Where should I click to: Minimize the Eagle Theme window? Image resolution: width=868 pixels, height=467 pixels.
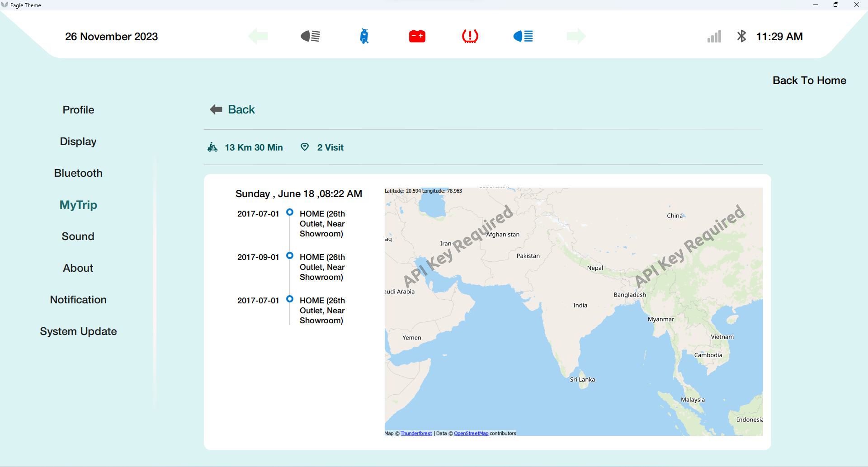coord(816,5)
